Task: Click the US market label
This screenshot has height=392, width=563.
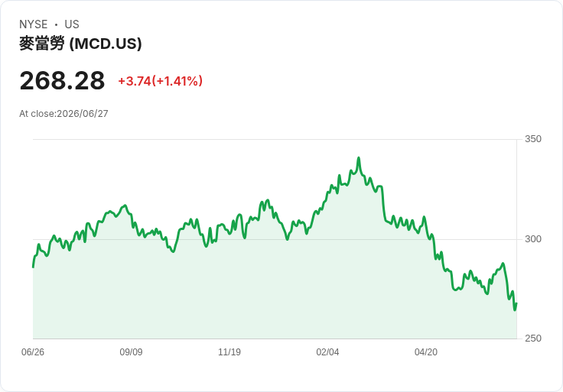Action: click(72, 24)
